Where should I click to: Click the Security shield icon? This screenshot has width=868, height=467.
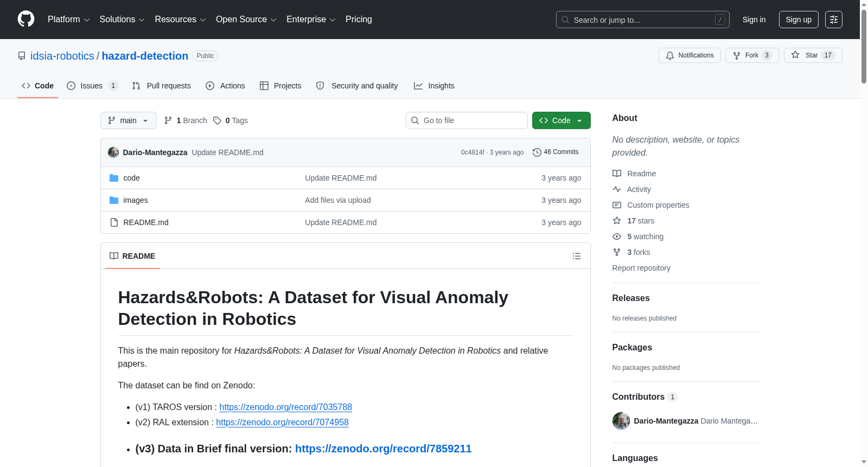pos(320,86)
